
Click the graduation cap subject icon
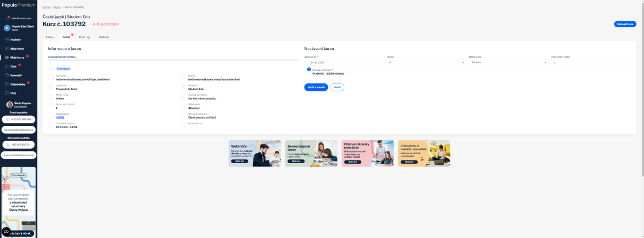click(x=51, y=69)
